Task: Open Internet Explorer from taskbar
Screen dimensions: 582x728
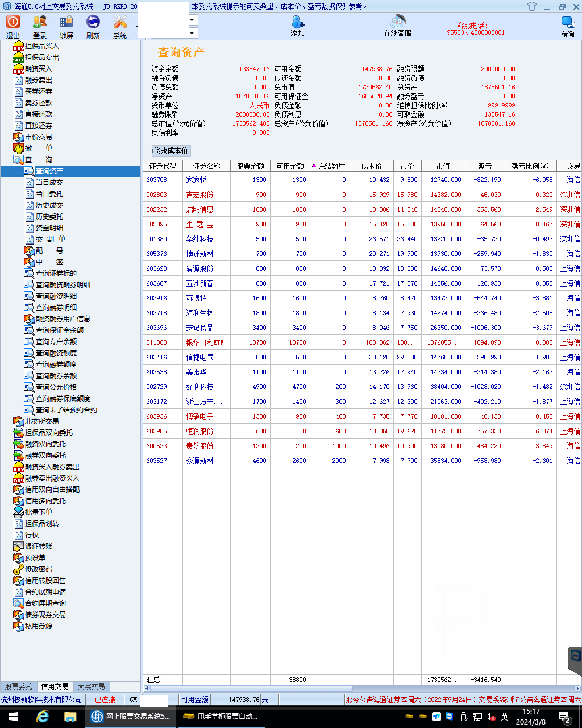Action: pos(42,717)
